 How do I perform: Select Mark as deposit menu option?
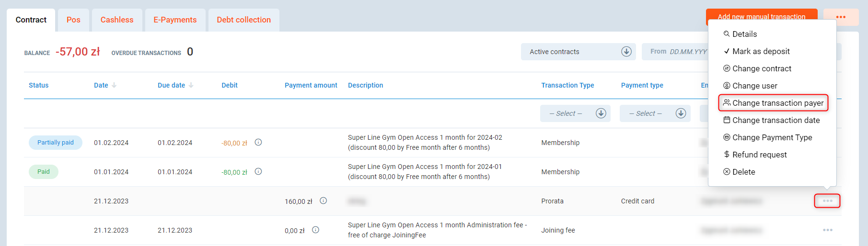pyautogui.click(x=761, y=51)
